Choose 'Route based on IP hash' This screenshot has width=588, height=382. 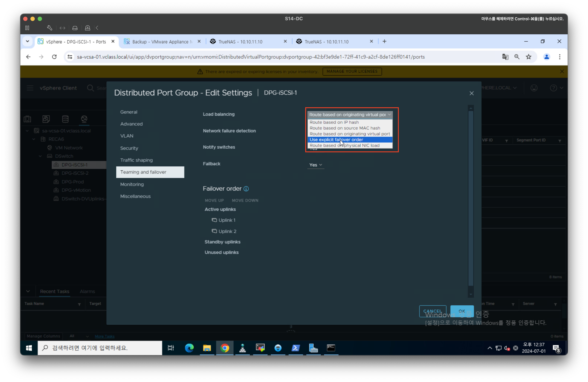(x=334, y=122)
